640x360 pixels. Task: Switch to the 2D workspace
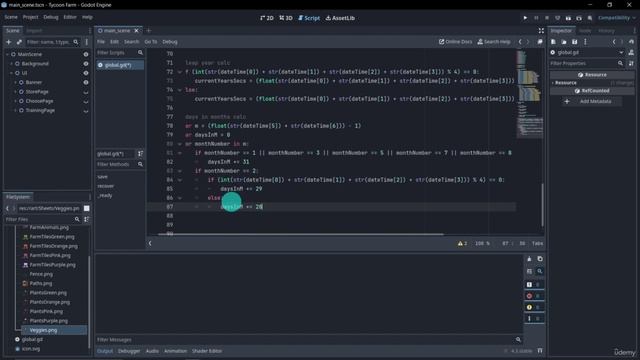(x=267, y=18)
